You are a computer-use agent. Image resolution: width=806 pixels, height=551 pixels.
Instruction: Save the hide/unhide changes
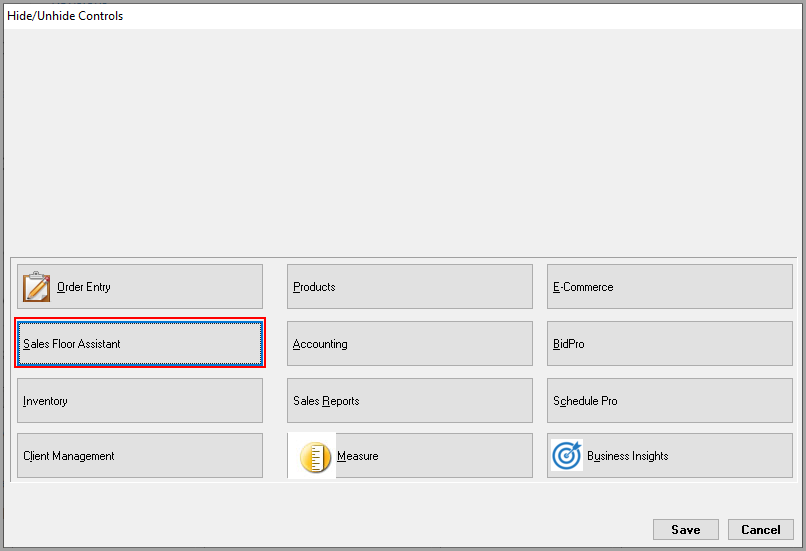point(686,529)
